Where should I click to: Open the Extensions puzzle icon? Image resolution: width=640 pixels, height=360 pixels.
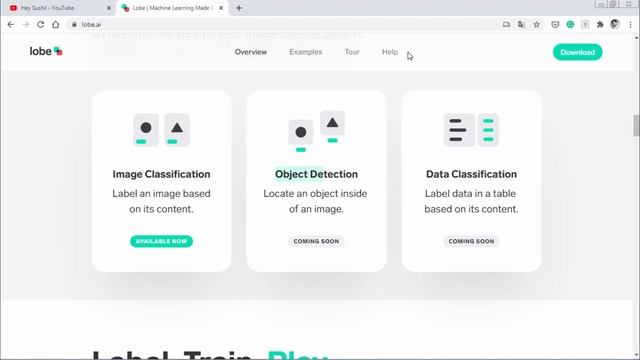pyautogui.click(x=600, y=24)
